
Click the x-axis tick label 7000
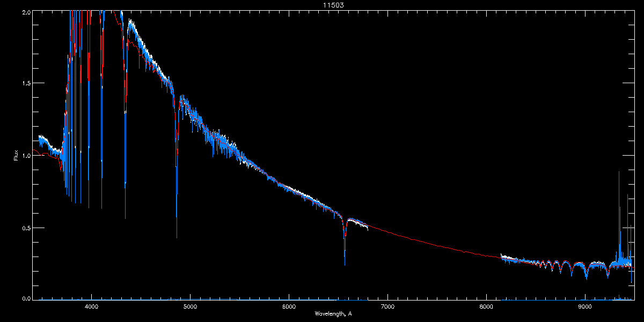[387, 307]
